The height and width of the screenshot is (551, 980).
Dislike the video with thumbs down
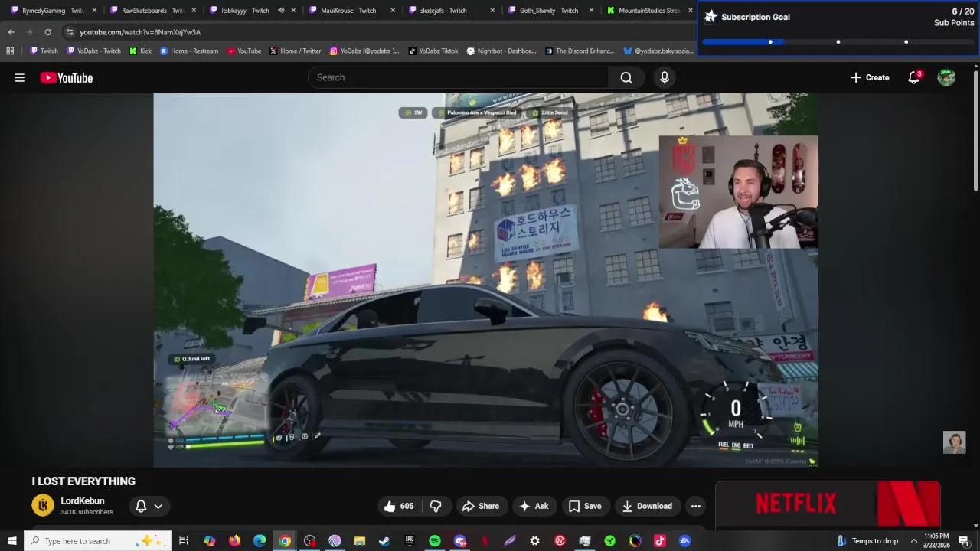point(436,506)
